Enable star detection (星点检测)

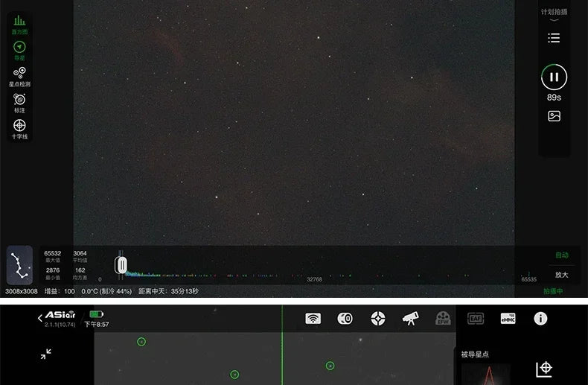pos(19,75)
